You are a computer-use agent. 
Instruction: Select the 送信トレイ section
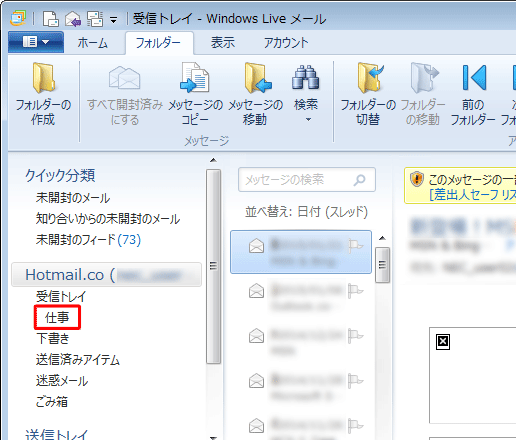pyautogui.click(x=56, y=435)
